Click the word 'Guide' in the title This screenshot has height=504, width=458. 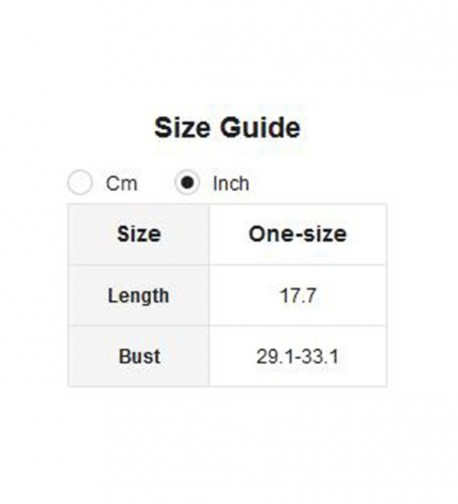click(x=260, y=127)
